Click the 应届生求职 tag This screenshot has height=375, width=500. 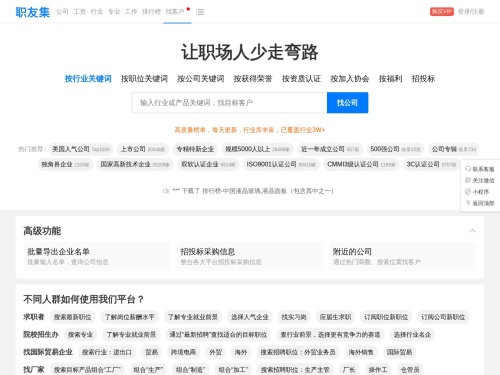[335, 317]
